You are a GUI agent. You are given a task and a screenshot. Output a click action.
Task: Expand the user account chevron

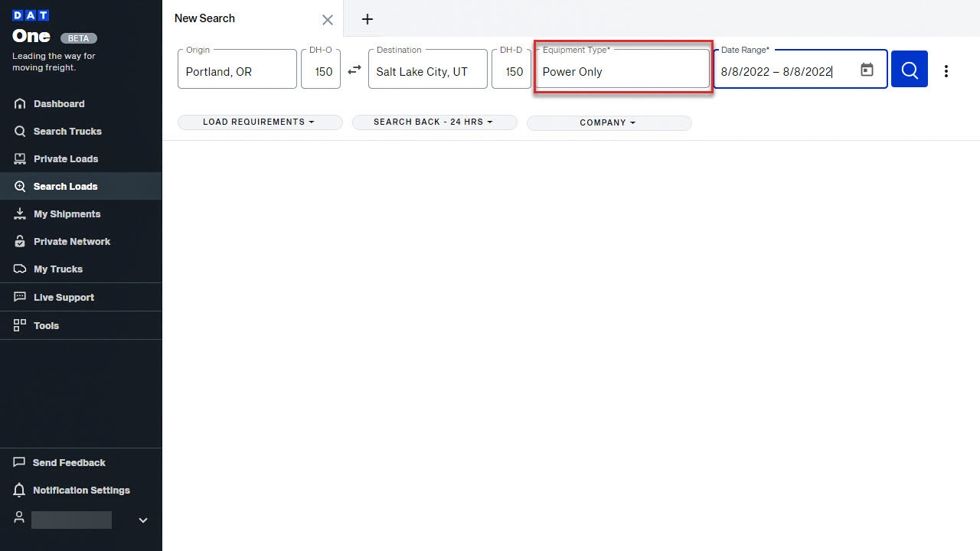click(x=142, y=520)
